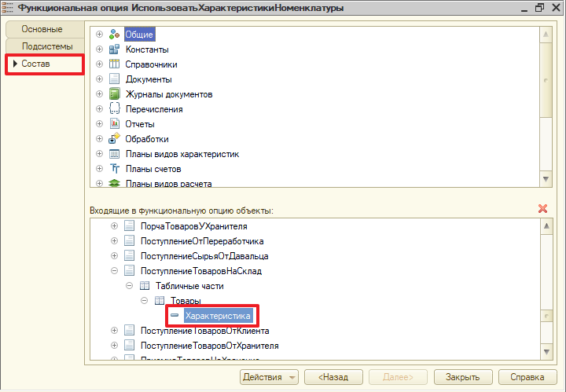
Task: Collapse the Товары node
Action: coord(144,300)
